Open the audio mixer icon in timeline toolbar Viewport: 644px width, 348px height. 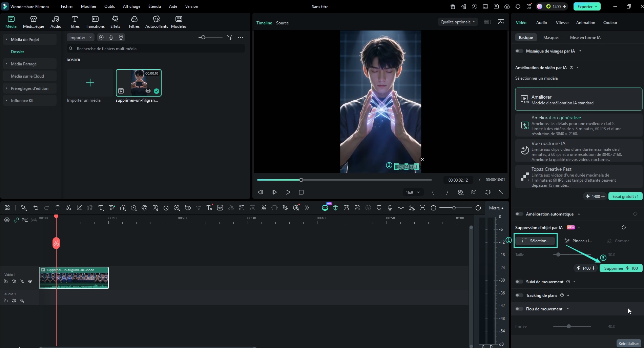click(401, 208)
